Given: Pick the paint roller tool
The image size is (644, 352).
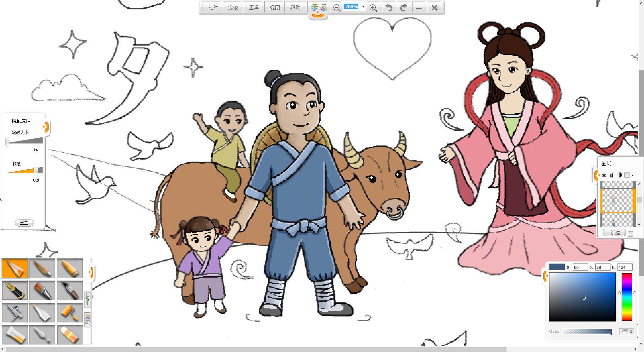Looking at the screenshot, I should 69,312.
